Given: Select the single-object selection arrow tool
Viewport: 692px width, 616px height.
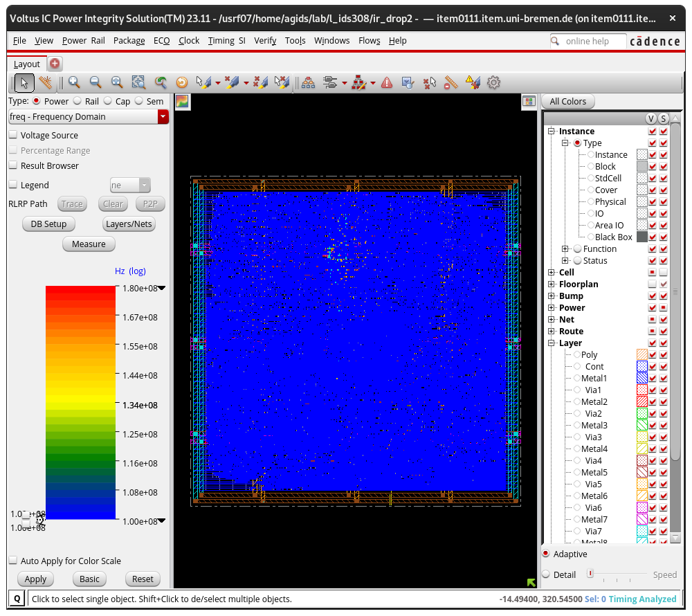Looking at the screenshot, I should click(x=24, y=82).
